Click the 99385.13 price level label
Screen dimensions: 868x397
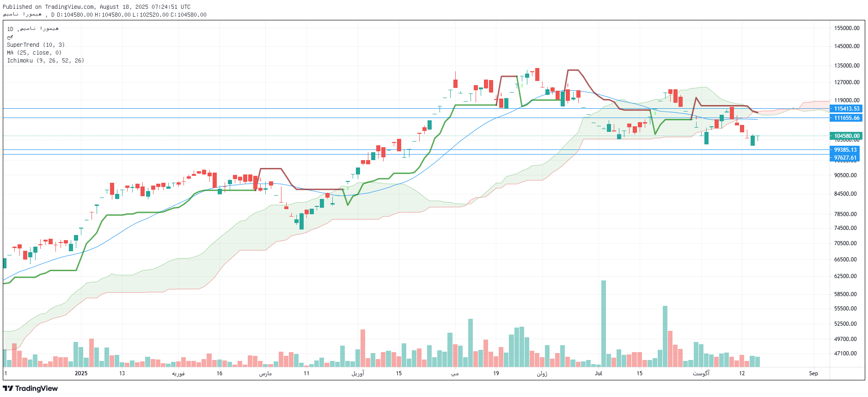845,150
